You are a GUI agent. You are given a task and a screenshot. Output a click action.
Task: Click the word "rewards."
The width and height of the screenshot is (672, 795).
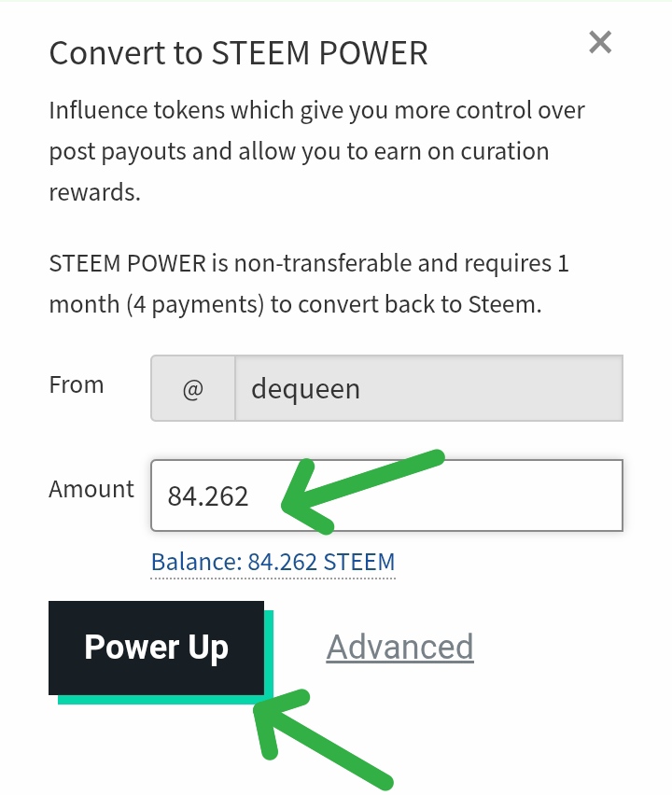94,192
